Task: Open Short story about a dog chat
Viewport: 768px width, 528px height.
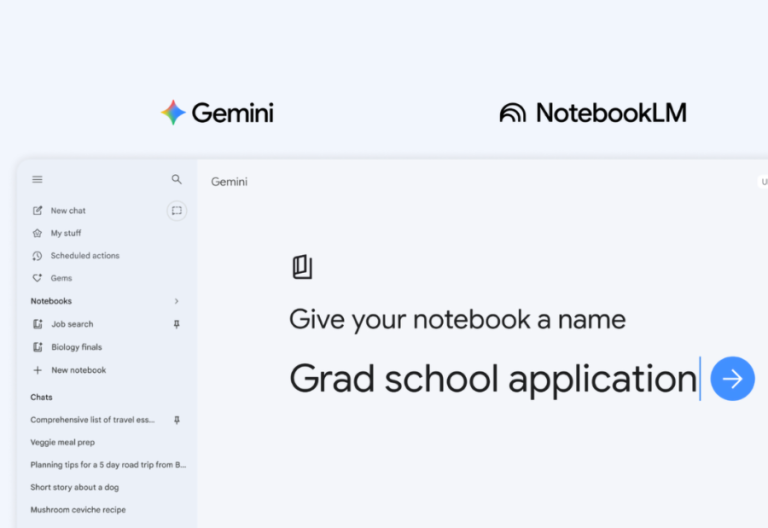Action: (74, 487)
